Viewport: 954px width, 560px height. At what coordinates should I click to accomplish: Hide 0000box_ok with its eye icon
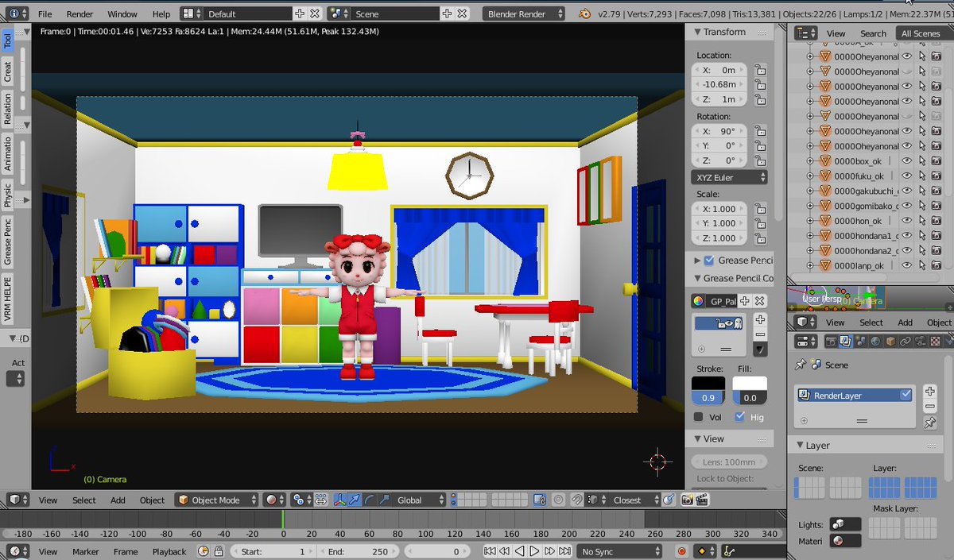pos(906,161)
